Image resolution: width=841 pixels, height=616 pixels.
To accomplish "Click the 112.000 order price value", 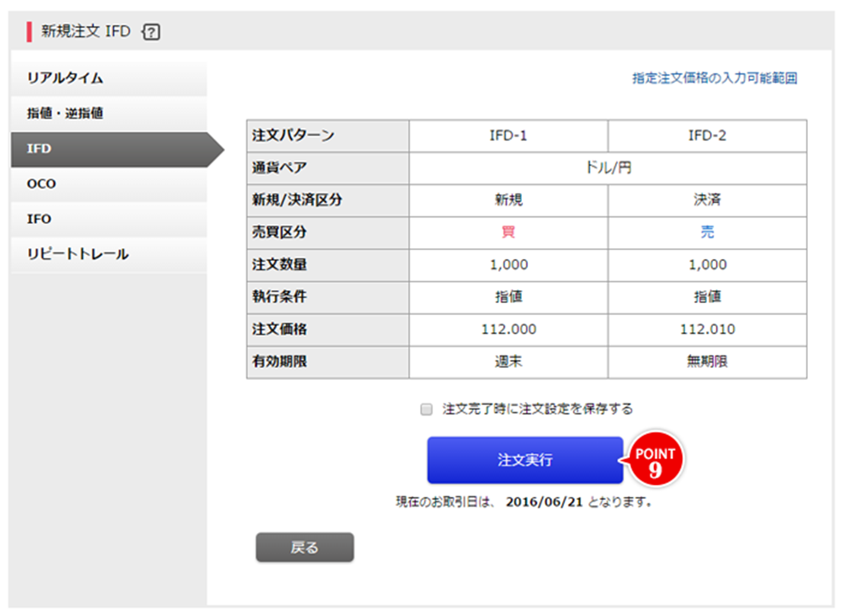I will [508, 330].
